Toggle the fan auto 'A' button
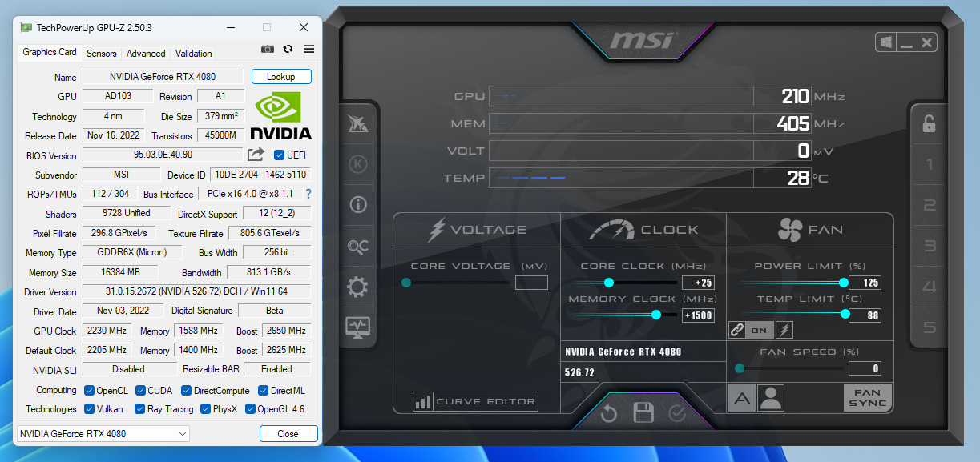The width and height of the screenshot is (980, 462). (741, 398)
